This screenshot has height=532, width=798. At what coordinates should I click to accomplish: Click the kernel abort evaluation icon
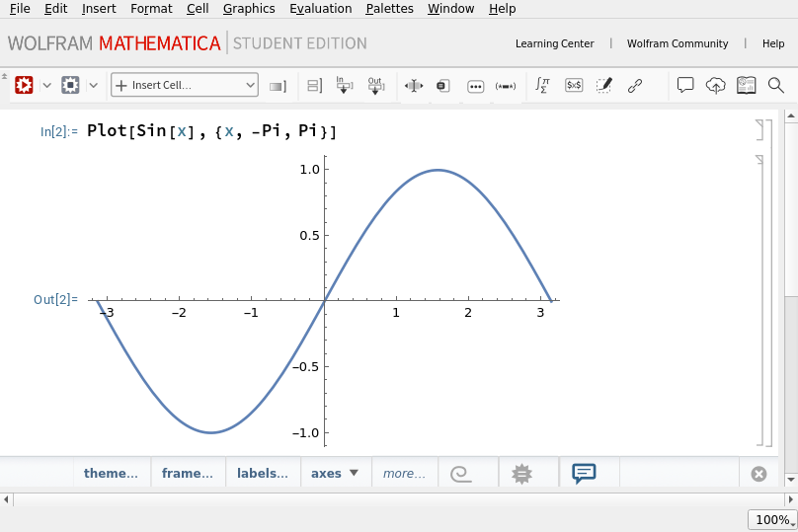tap(70, 85)
